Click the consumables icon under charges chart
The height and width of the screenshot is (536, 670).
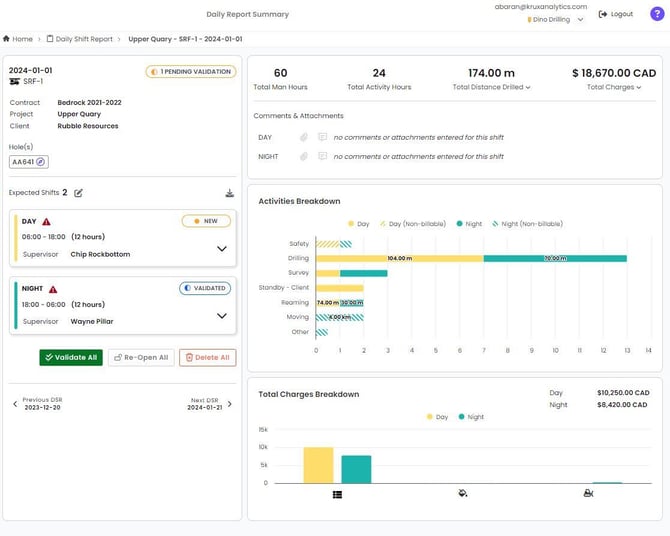462,494
